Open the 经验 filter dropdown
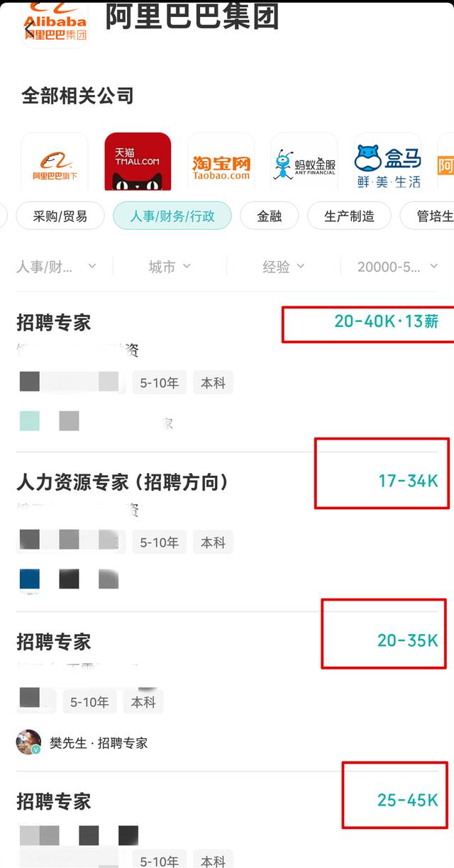 pos(282,267)
